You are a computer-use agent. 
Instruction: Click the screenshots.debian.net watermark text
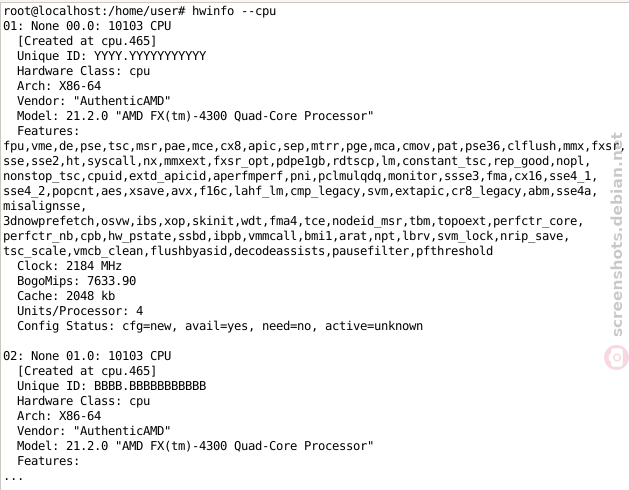tap(617, 235)
